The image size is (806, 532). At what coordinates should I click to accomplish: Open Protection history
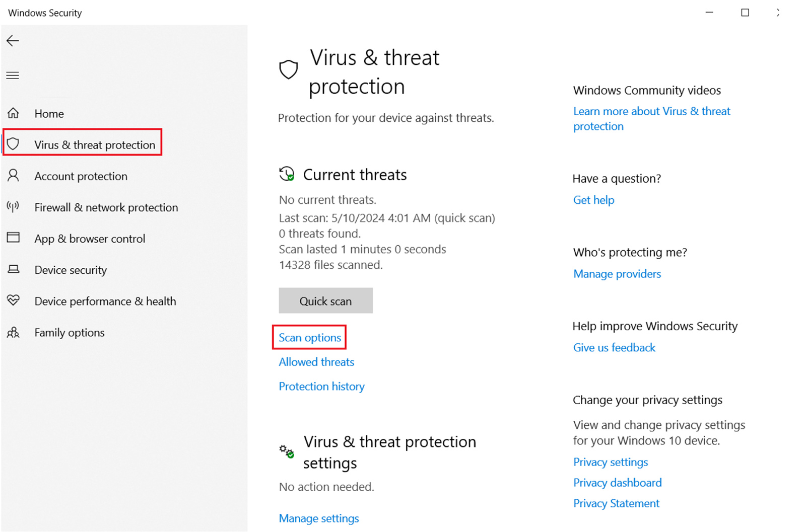point(321,387)
